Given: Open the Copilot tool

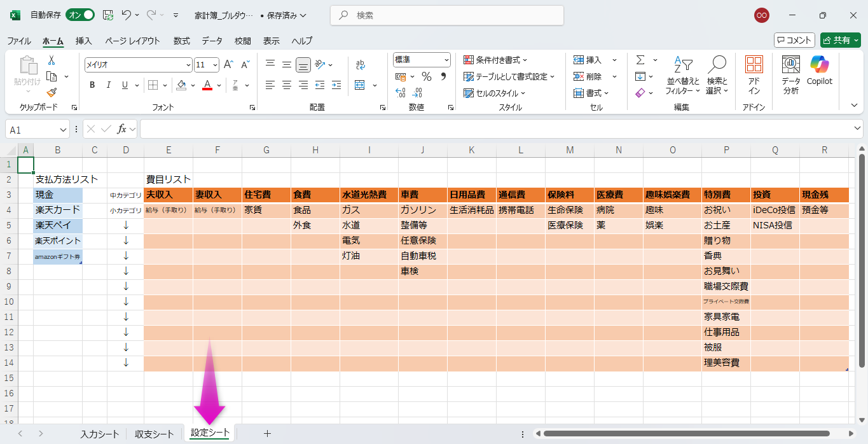Looking at the screenshot, I should click(x=819, y=70).
